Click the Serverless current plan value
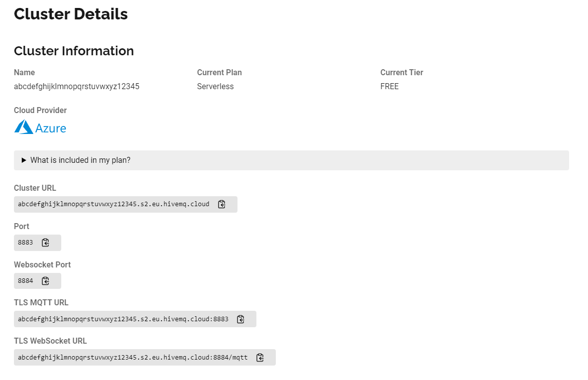Screen dimensions: 588x380 point(215,87)
